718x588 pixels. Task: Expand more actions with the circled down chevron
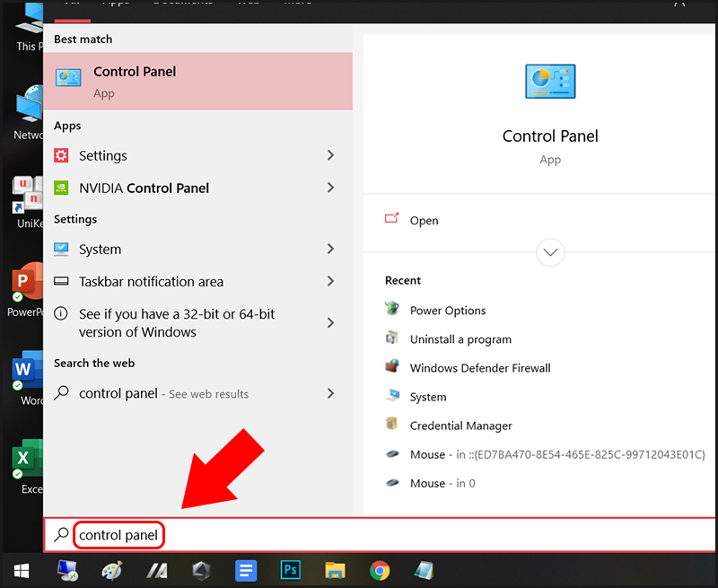[x=550, y=252]
